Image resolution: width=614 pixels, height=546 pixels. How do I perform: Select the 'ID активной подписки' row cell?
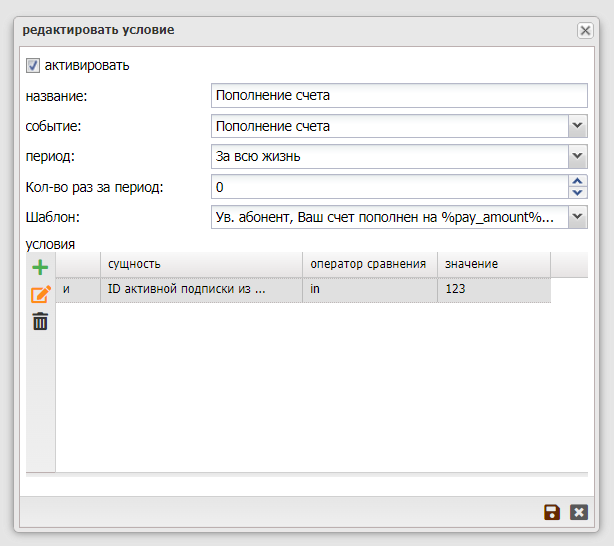point(201,289)
